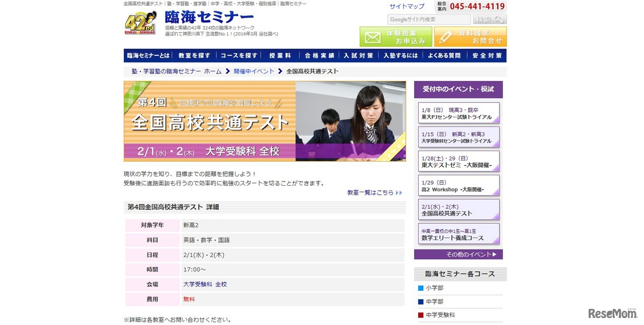
Task: Click the blue square icon beside 小学部
Action: pos(421,288)
